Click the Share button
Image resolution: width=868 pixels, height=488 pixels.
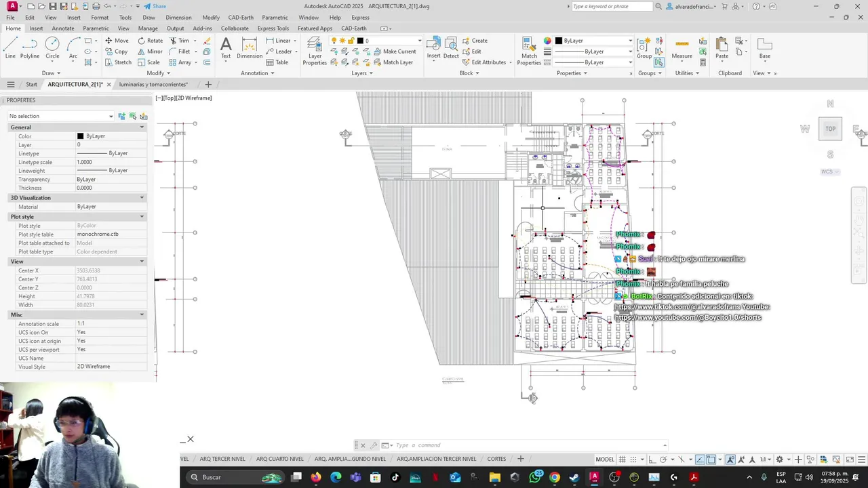[155, 6]
